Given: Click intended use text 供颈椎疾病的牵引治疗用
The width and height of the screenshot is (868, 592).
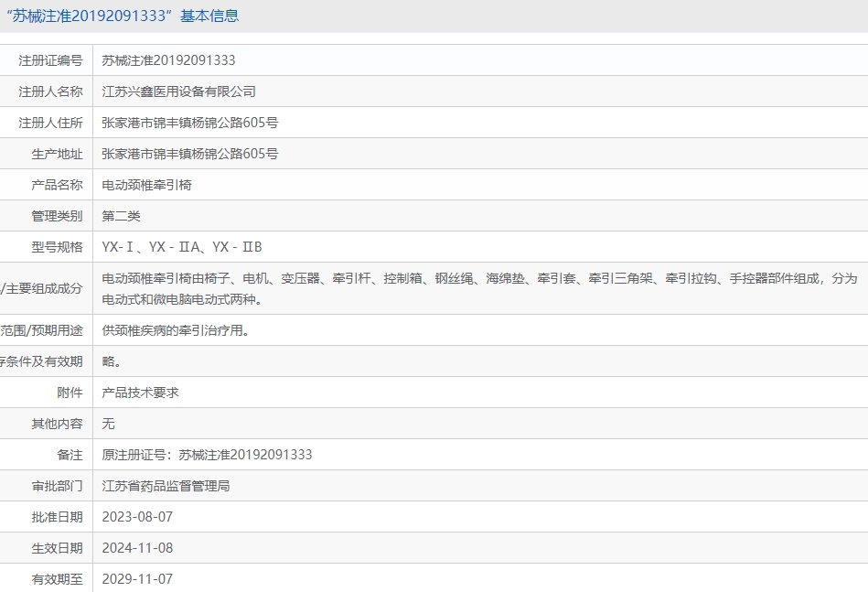Looking at the screenshot, I should [176, 330].
